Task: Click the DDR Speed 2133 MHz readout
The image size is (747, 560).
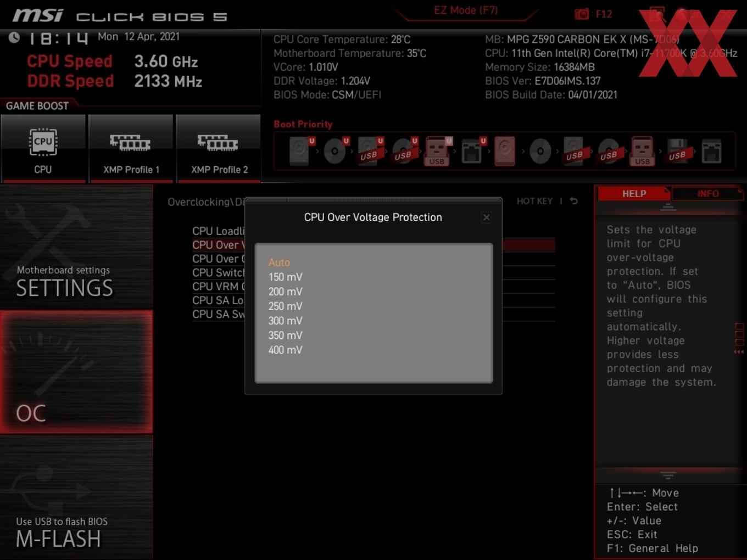Action: [115, 81]
